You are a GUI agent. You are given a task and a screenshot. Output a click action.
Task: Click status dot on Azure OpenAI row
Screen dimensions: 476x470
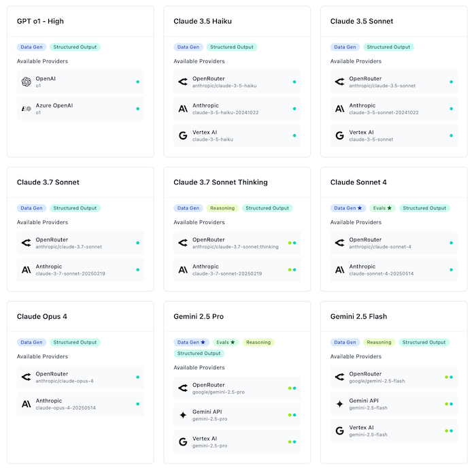coord(137,108)
